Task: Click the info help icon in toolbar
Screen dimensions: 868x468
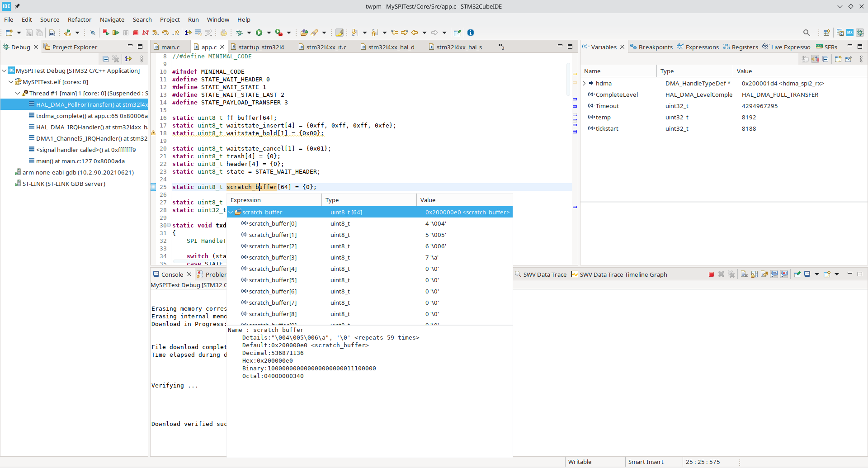Action: [x=471, y=33]
